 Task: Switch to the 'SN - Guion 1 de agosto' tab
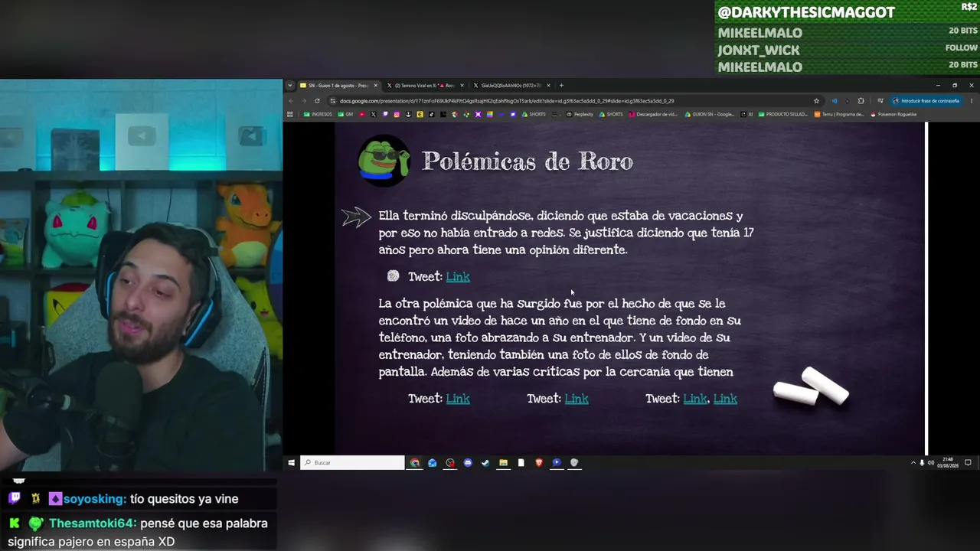click(x=338, y=85)
